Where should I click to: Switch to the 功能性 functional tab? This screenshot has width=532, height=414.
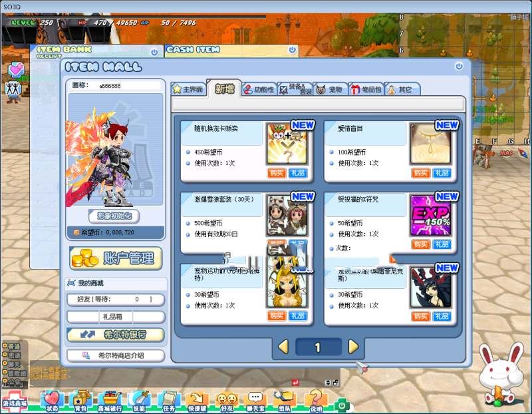pyautogui.click(x=259, y=89)
